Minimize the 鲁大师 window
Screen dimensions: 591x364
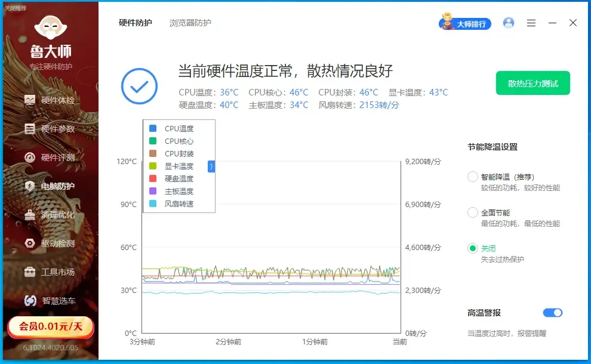[x=552, y=23]
